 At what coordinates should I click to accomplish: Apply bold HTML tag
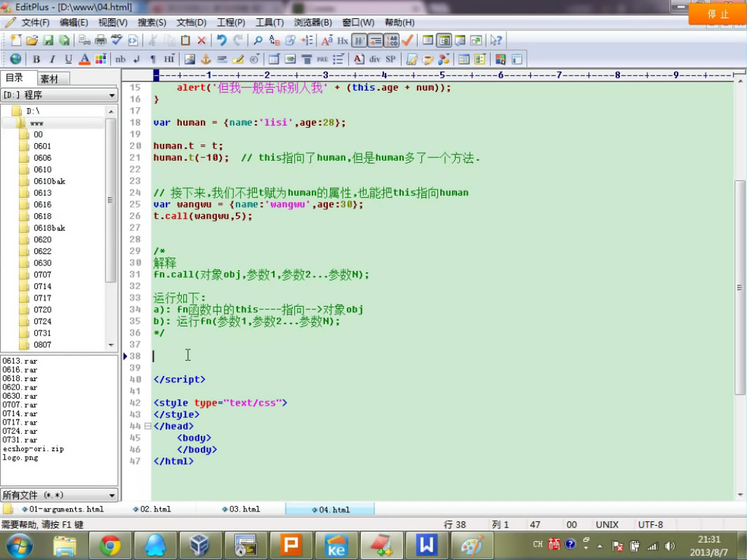[x=37, y=59]
